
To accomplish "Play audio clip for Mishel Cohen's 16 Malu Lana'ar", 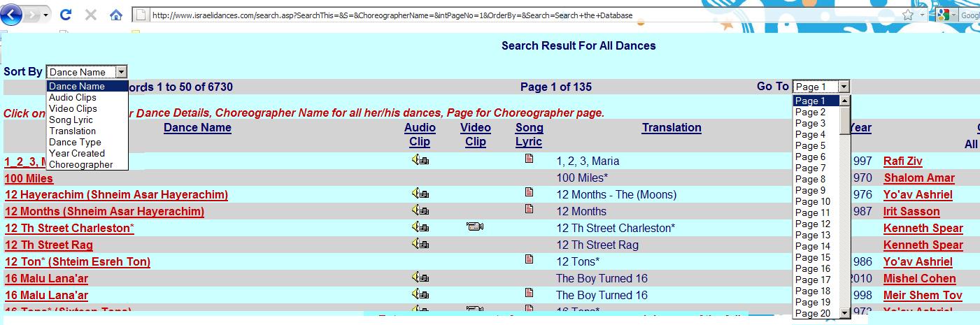I will [x=420, y=277].
